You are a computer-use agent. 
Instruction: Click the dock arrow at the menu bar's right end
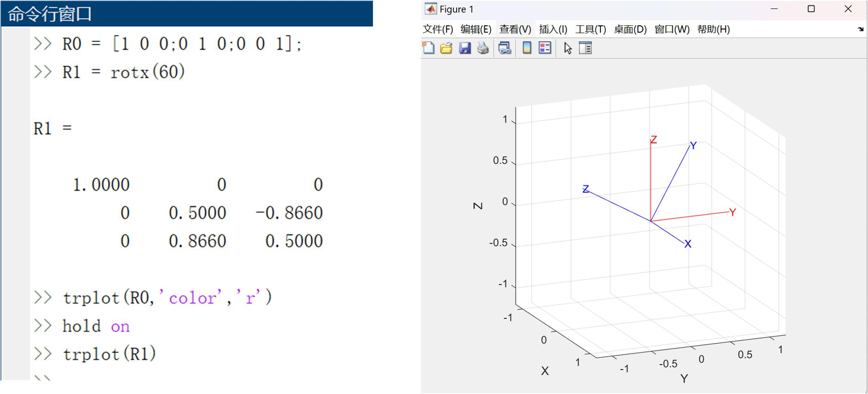pyautogui.click(x=861, y=29)
